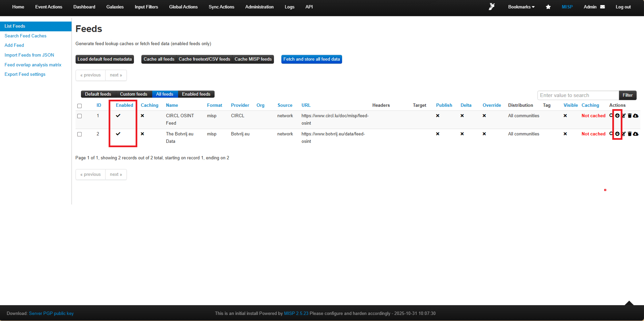Explore the CIRCL OSINT feed magnifier icon
The height and width of the screenshot is (321, 644).
[611, 115]
